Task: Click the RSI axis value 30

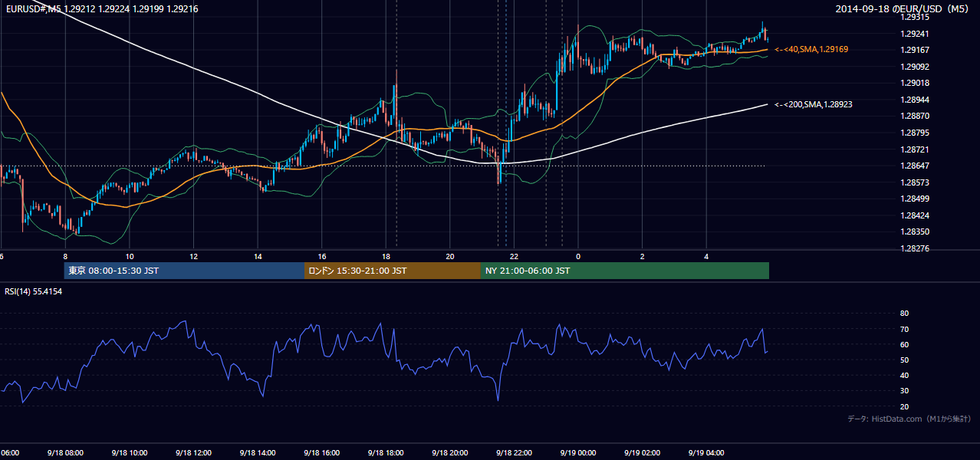Action: pos(904,390)
